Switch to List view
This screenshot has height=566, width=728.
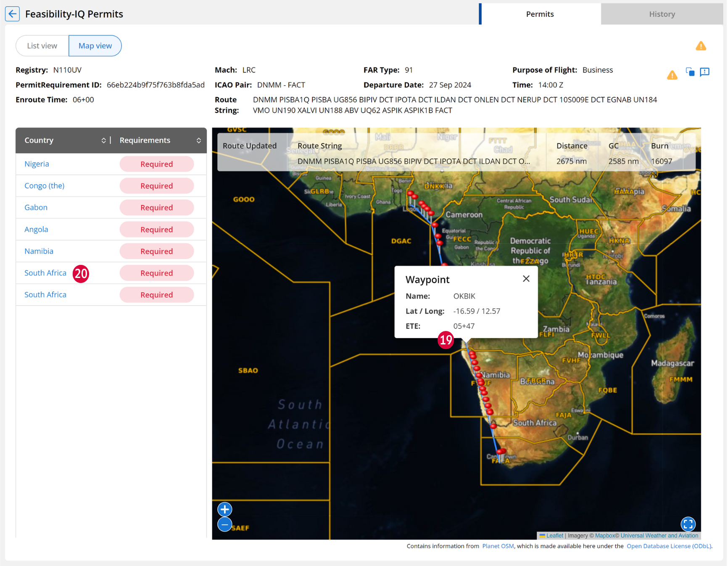pos(42,46)
